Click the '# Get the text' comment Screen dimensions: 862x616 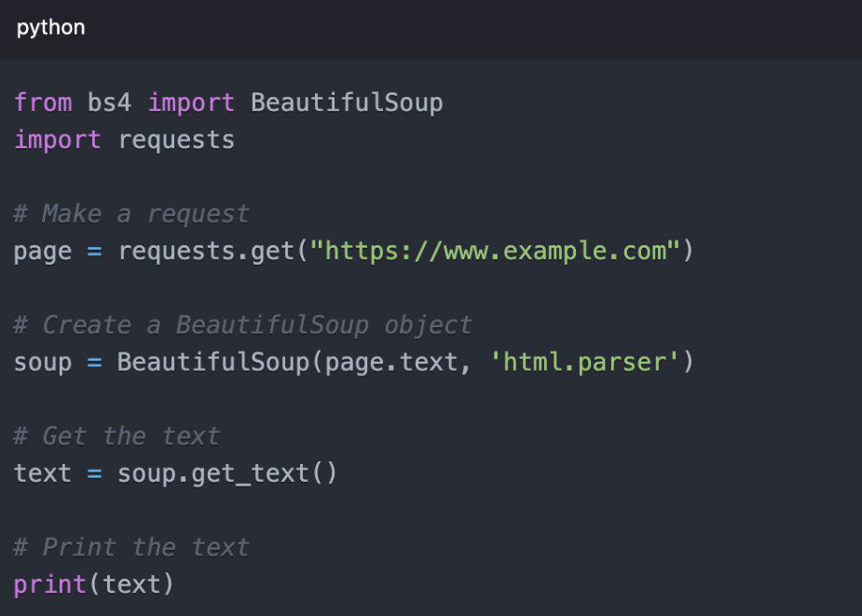pos(116,436)
